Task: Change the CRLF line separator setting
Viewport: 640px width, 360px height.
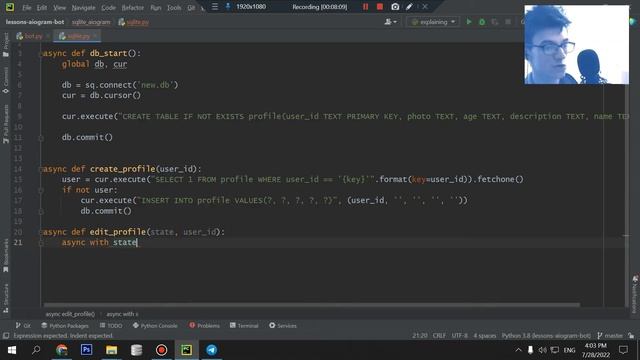Action: (x=439, y=336)
